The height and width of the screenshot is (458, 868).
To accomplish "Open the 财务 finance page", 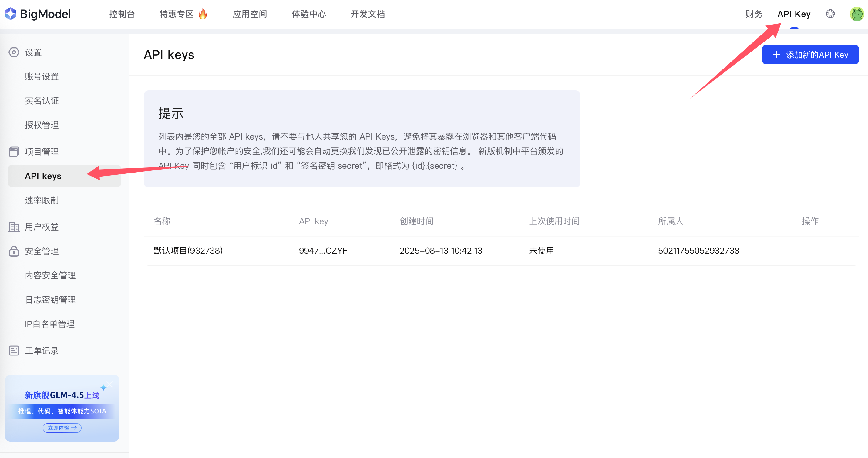I will tap(754, 14).
